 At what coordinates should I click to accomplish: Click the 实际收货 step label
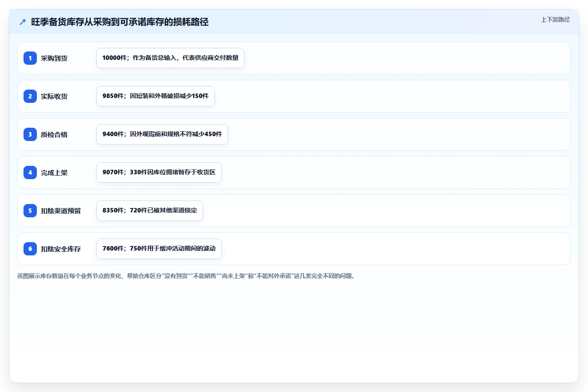pyautogui.click(x=54, y=96)
